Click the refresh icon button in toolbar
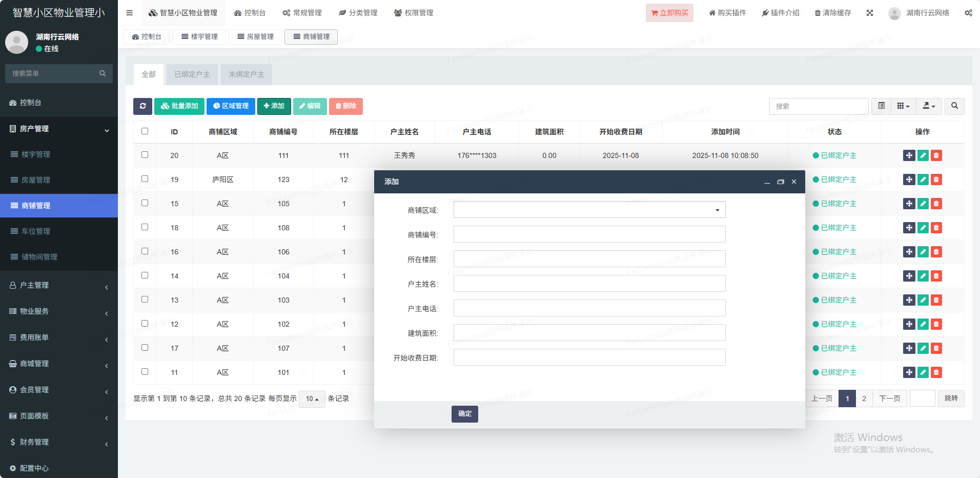The image size is (980, 478). click(x=142, y=106)
